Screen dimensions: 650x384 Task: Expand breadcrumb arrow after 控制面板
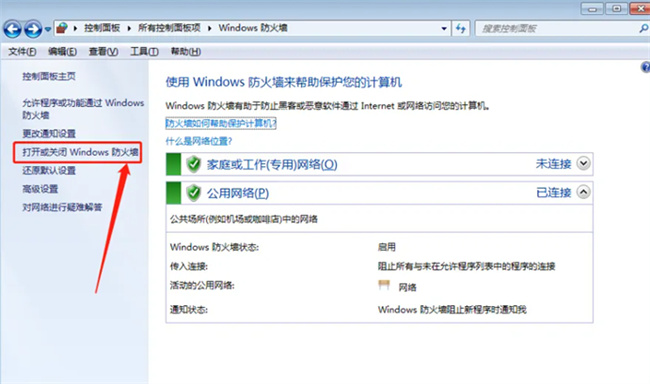point(129,28)
